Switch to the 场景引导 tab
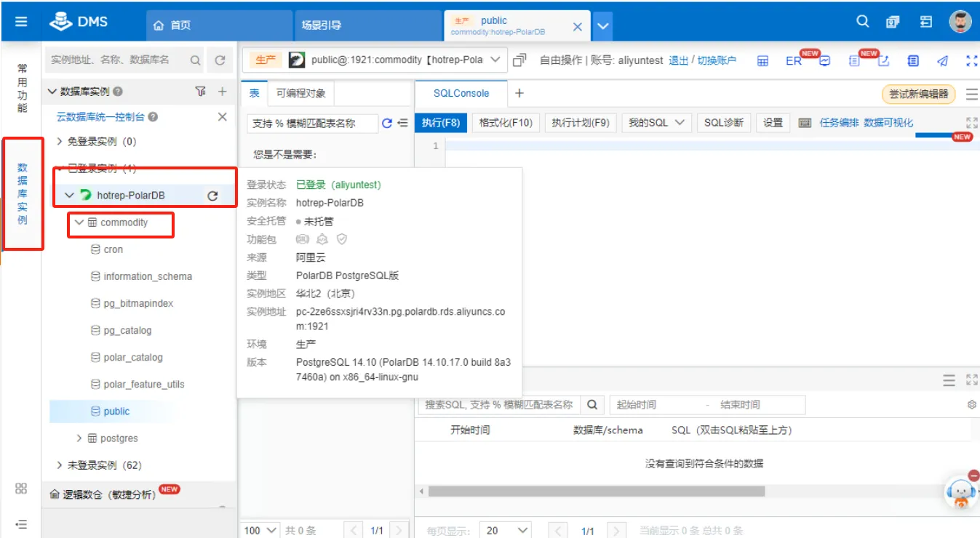The width and height of the screenshot is (980, 538). tap(367, 25)
